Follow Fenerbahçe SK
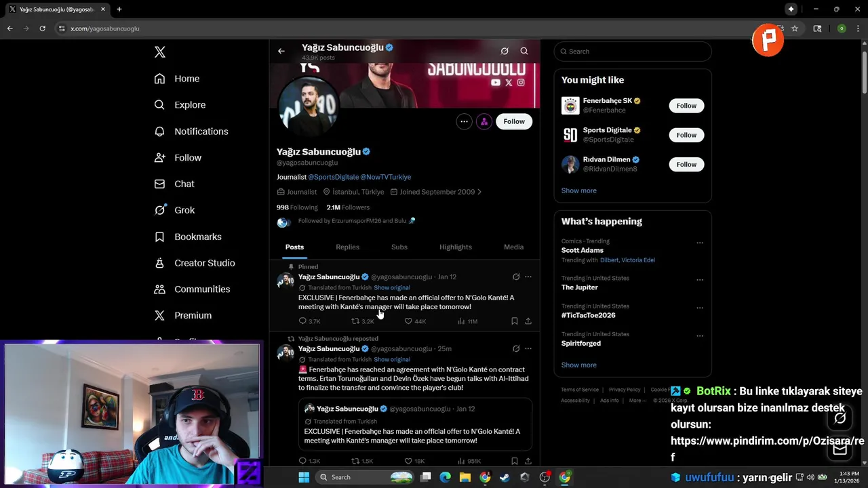This screenshot has height=488, width=868. (x=686, y=106)
